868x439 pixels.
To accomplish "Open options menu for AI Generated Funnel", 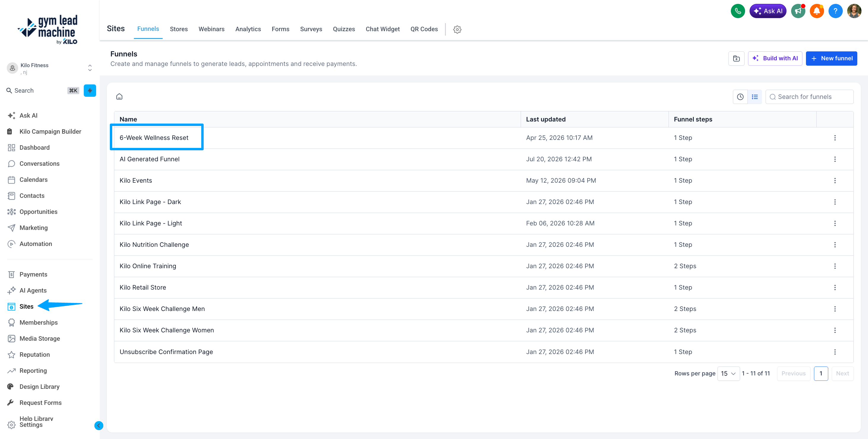I will (x=835, y=159).
